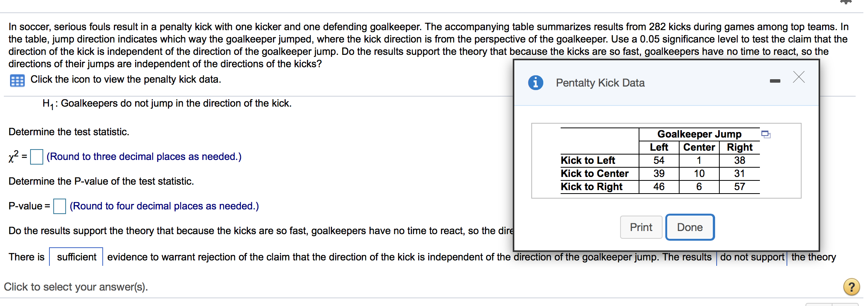Print the penalty kick data

[641, 227]
